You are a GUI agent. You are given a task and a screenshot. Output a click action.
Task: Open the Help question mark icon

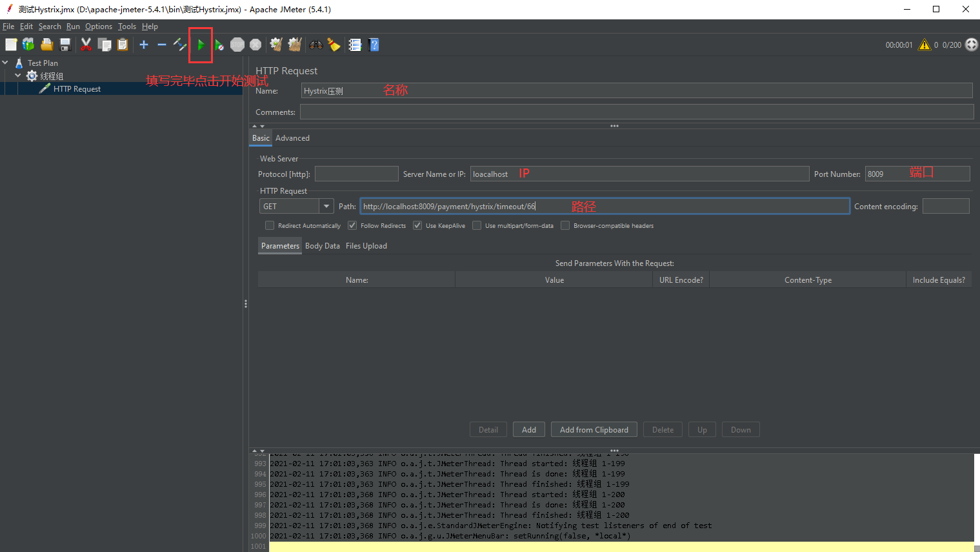[374, 45]
